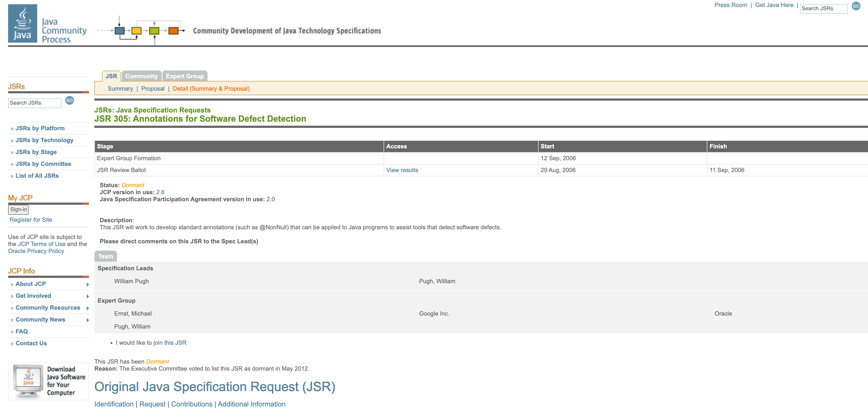The width and height of the screenshot is (868, 410).
Task: Expand the Community News submenu arrow
Action: 88,320
